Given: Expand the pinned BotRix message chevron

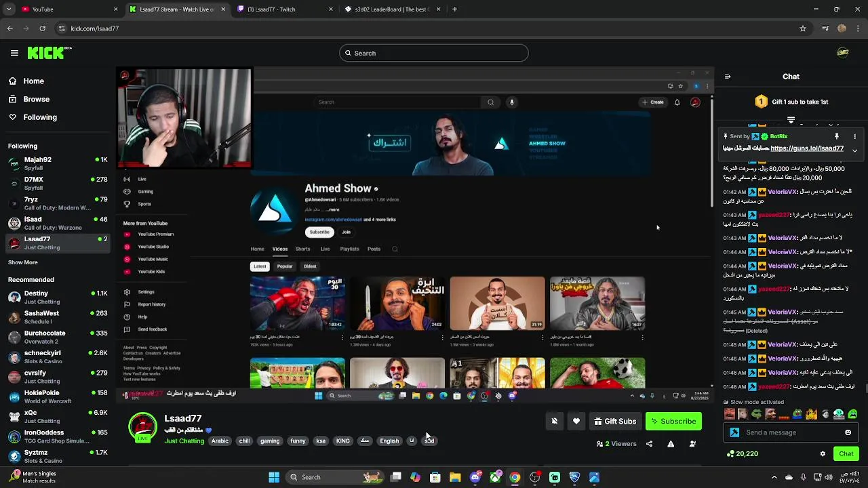Looking at the screenshot, I should click(x=854, y=150).
